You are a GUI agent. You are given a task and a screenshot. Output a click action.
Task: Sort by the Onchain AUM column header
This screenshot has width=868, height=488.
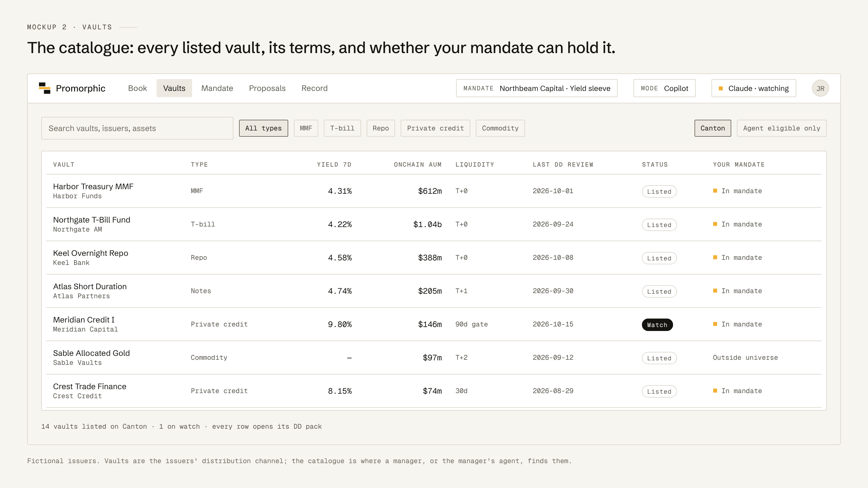pos(418,165)
